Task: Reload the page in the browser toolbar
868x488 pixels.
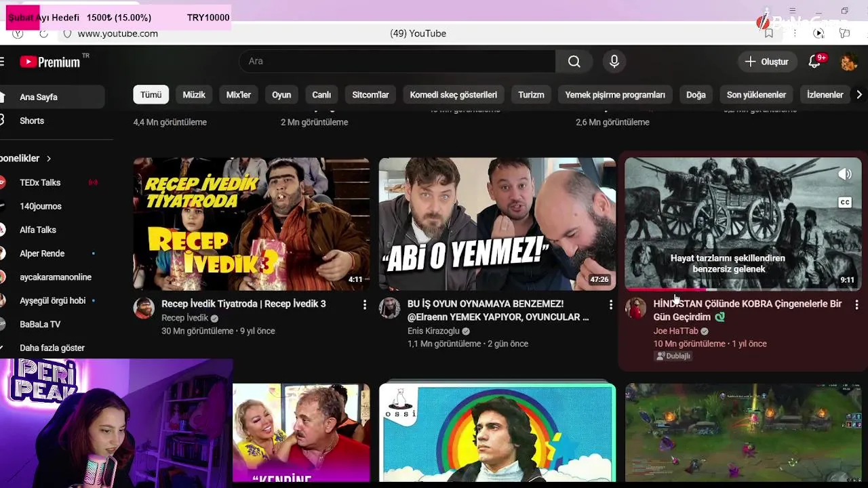Action: pyautogui.click(x=43, y=33)
